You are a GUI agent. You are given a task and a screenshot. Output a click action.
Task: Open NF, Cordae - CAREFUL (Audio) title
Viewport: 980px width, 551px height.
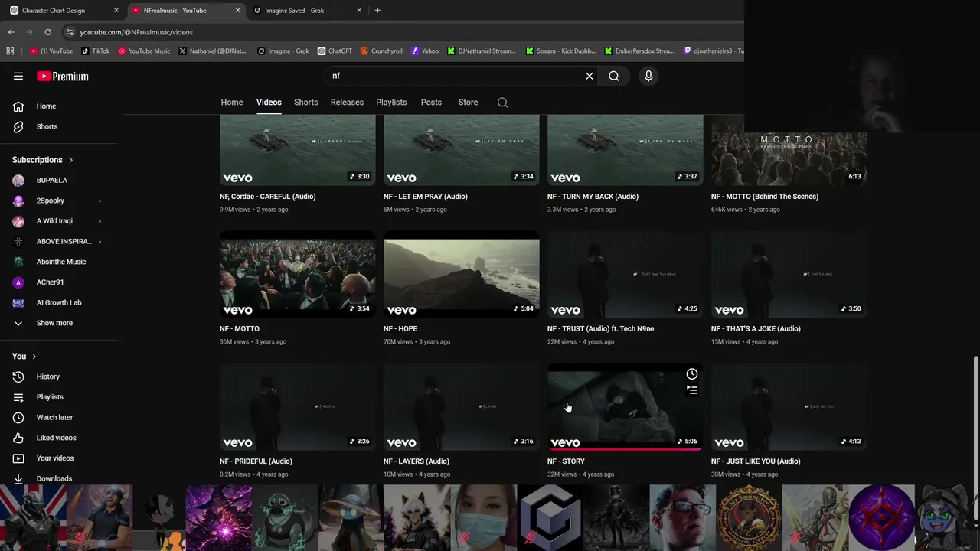[268, 197]
